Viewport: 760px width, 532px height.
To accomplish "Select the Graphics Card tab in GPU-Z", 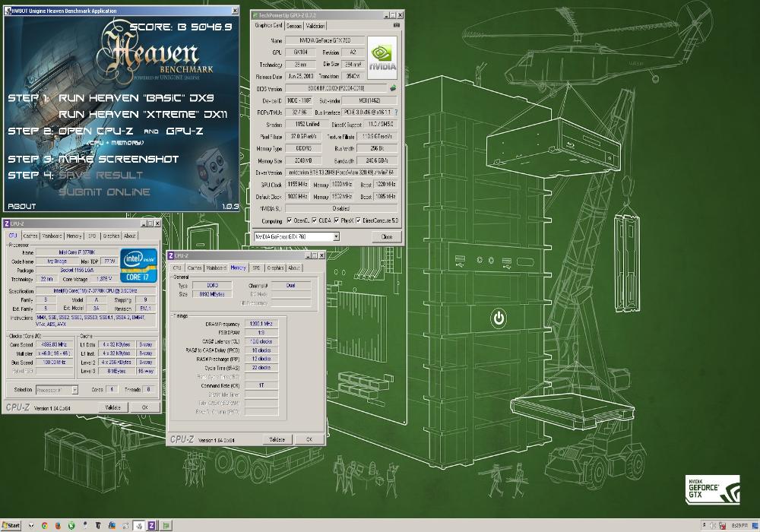I will pos(268,25).
